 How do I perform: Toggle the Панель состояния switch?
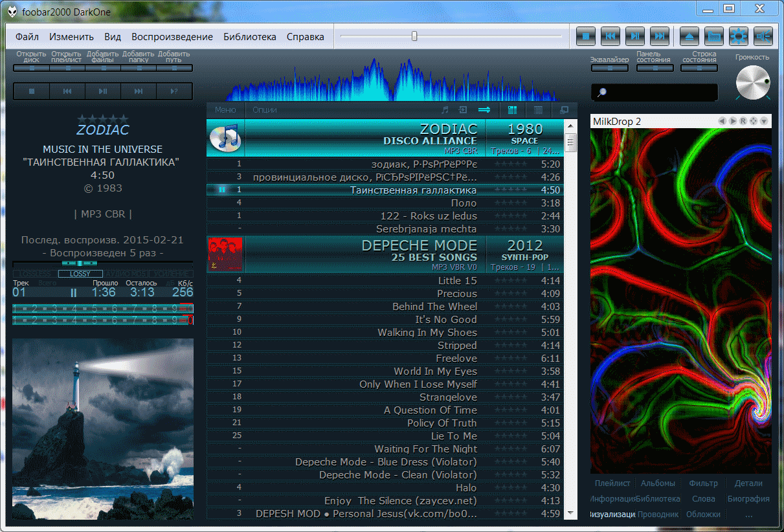pos(654,67)
